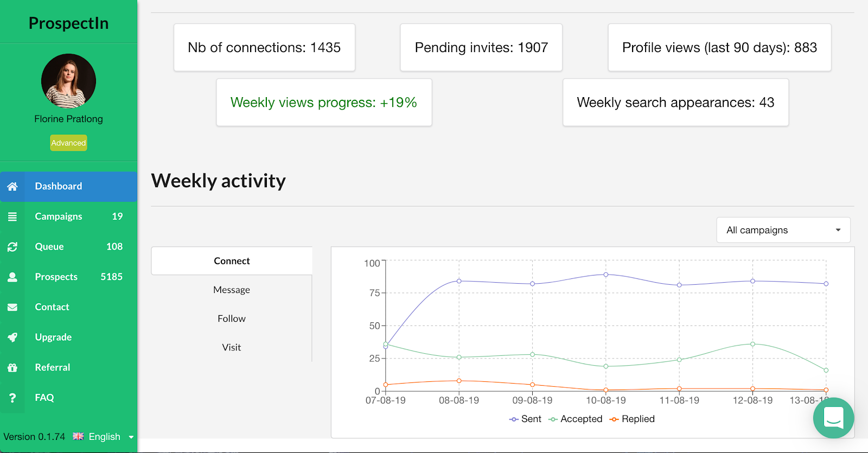Open the Contact page
This screenshot has width=868, height=453.
68,307
